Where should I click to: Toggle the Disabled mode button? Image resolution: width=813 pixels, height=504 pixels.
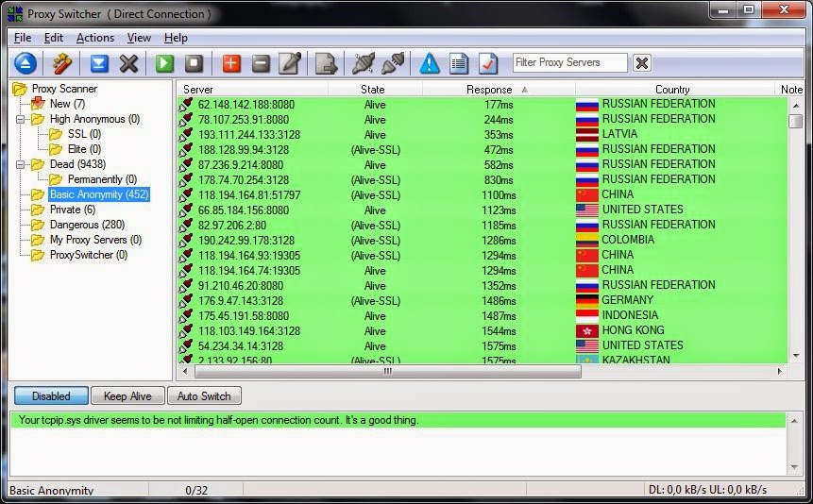[51, 396]
